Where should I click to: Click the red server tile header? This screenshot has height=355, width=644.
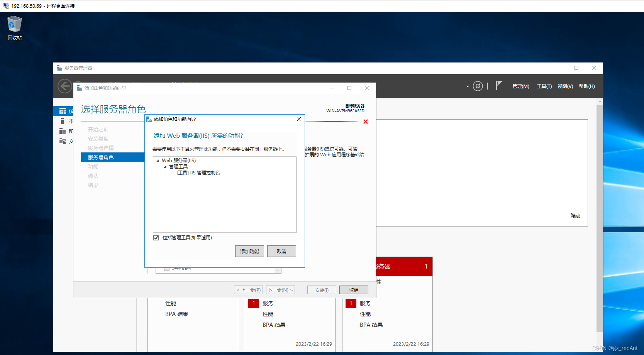[404, 266]
